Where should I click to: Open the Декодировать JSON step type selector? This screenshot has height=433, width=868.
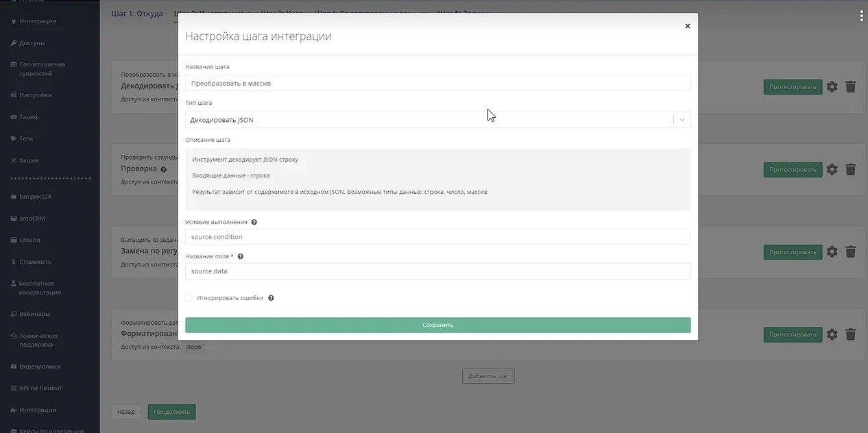429,120
